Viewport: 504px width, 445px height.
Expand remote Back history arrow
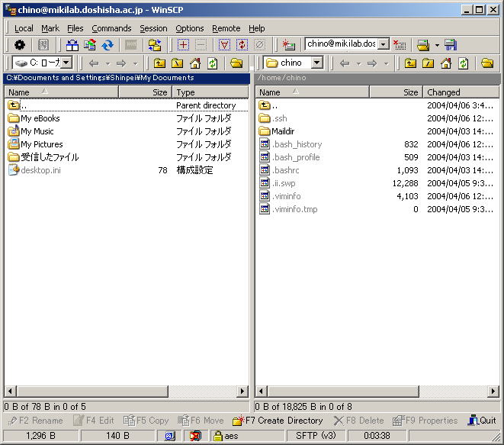coord(358,63)
